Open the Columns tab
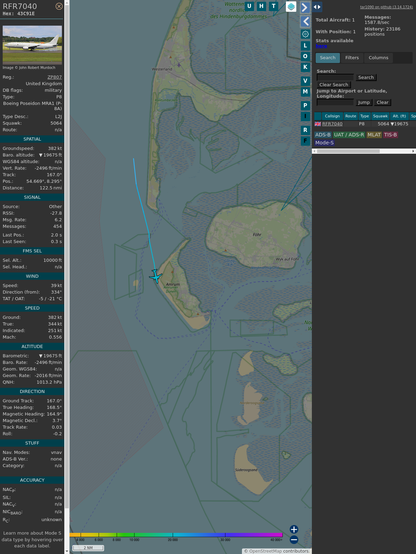 coord(378,58)
